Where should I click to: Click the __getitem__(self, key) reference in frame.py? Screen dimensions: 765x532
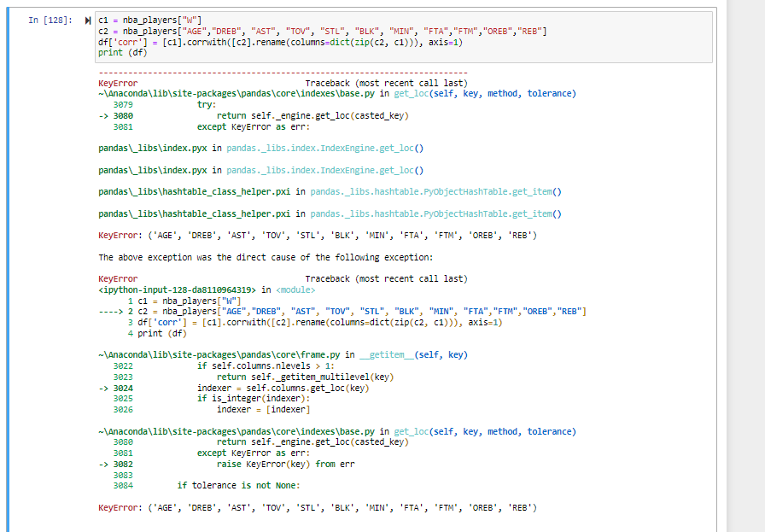pos(414,355)
